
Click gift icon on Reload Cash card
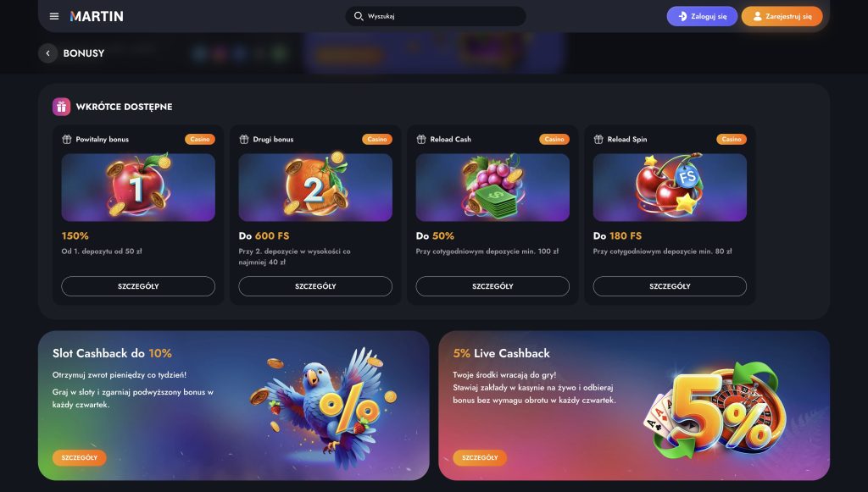[421, 140]
